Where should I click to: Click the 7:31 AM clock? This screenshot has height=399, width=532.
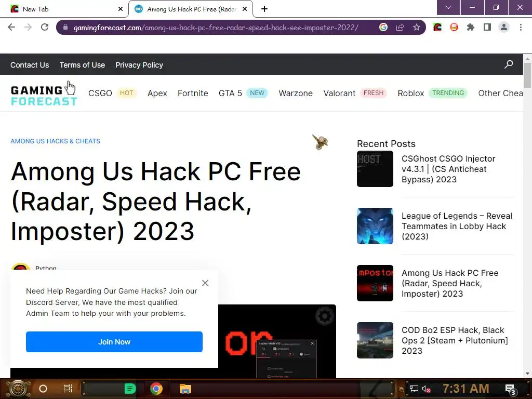(466, 389)
